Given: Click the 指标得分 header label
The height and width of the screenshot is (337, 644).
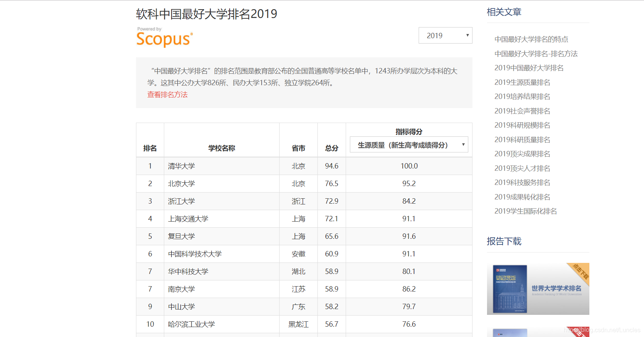Looking at the screenshot, I should [409, 132].
